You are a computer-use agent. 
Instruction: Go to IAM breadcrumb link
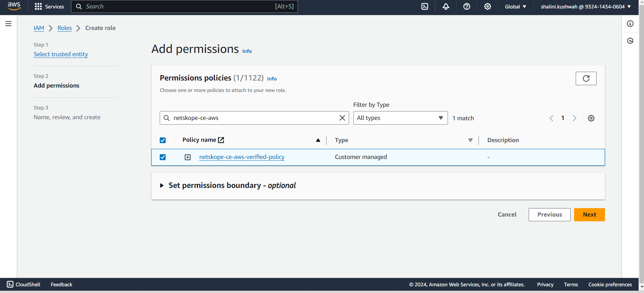point(39,28)
